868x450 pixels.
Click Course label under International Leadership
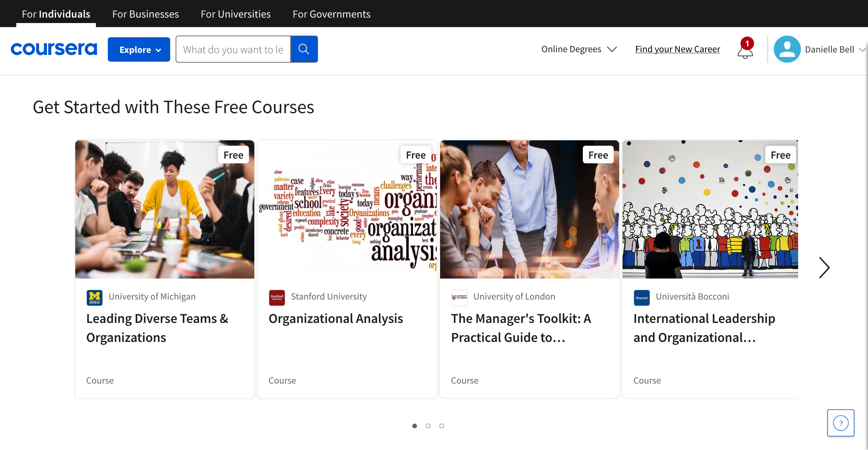point(647,381)
